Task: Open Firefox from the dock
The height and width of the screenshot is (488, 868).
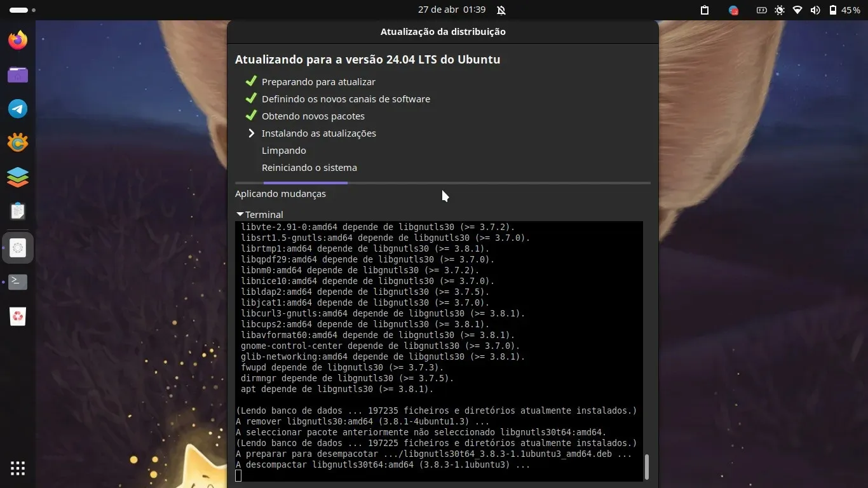Action: pyautogui.click(x=18, y=41)
